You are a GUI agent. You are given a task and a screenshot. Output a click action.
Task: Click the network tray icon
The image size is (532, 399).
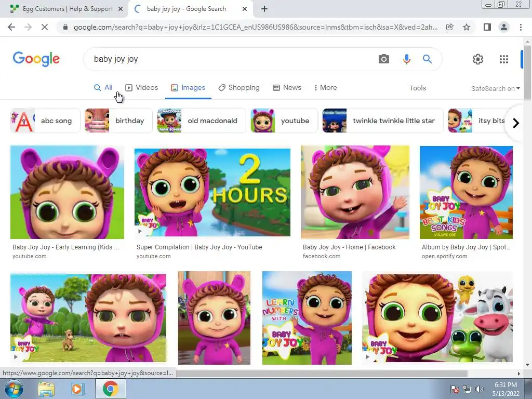click(467, 389)
